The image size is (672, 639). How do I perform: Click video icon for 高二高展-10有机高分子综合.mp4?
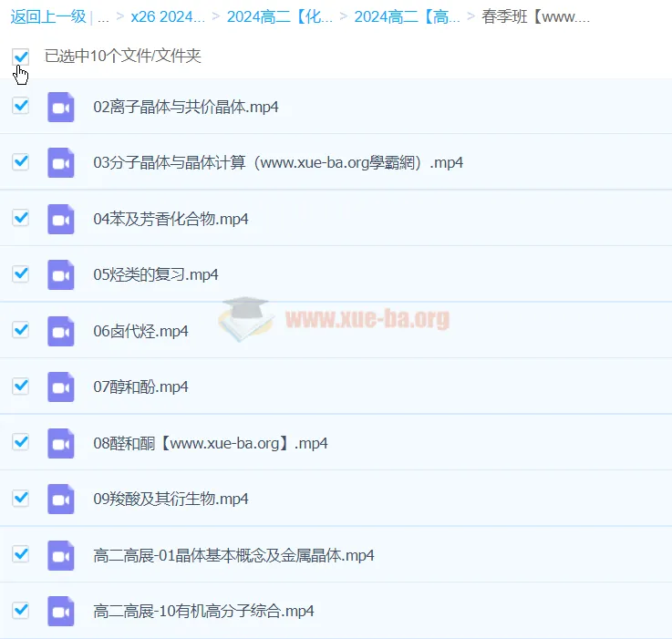click(61, 611)
